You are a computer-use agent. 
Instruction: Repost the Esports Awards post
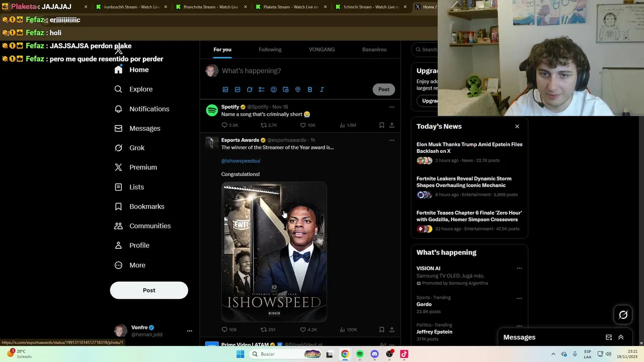[268, 330]
